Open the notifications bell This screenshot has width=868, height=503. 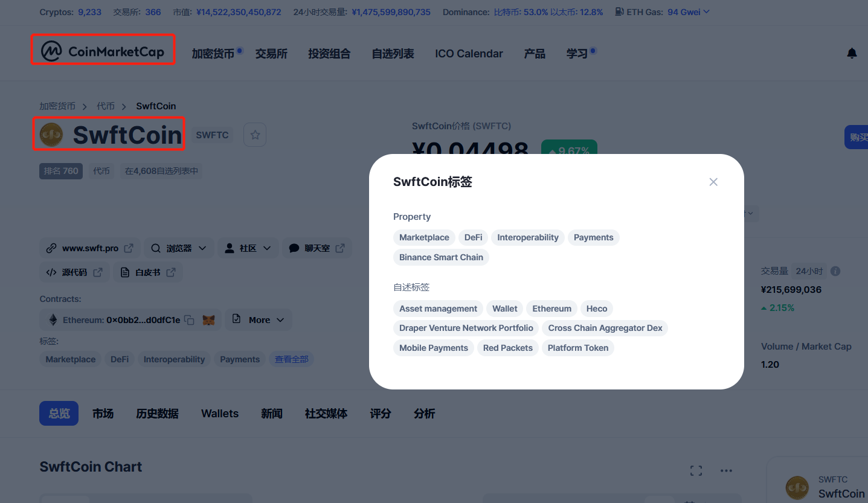point(852,53)
